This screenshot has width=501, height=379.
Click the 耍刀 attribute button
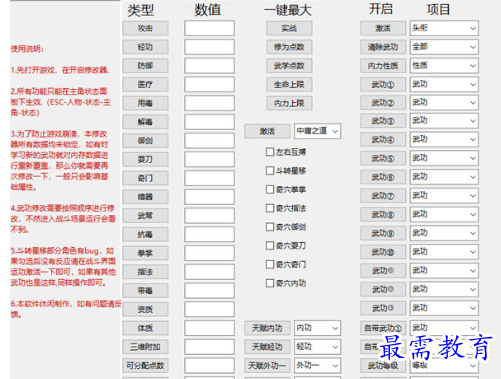pos(145,159)
